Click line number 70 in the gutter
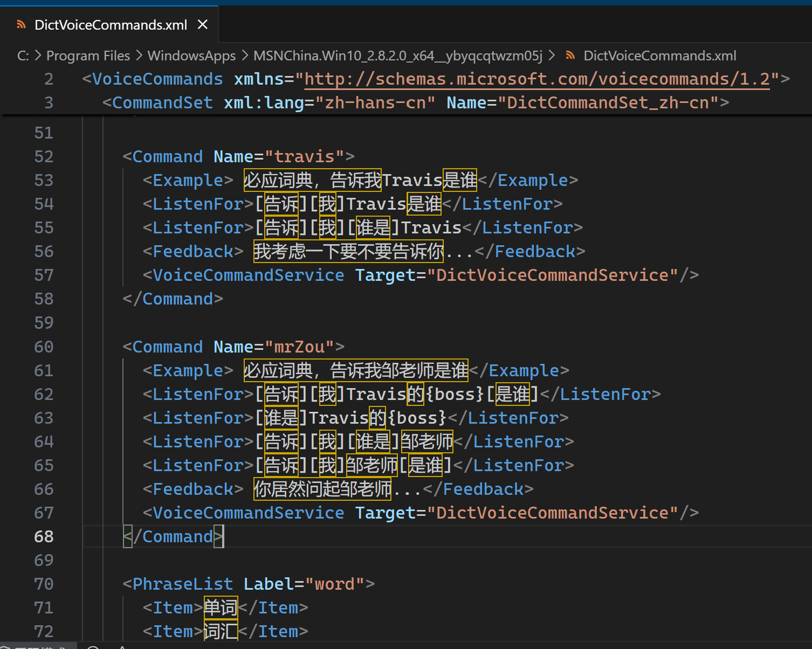This screenshot has width=812, height=649. coord(44,584)
